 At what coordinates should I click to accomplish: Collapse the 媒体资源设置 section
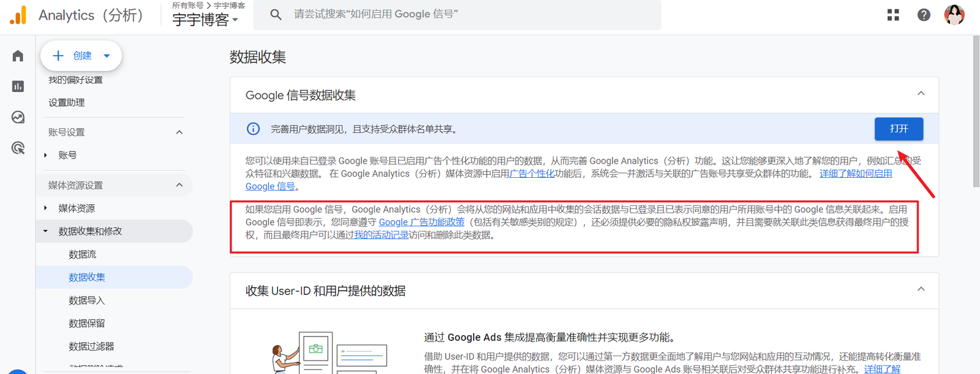pos(179,185)
